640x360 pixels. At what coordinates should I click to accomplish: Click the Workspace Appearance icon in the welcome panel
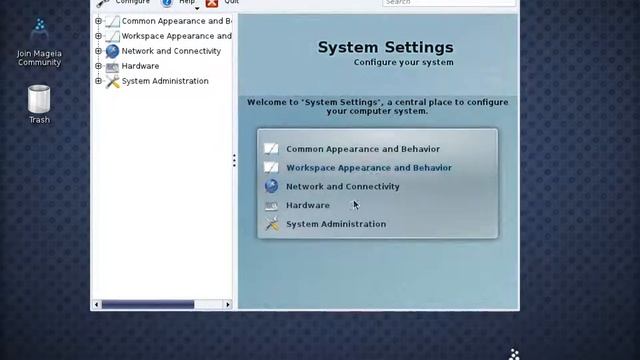pos(271,168)
